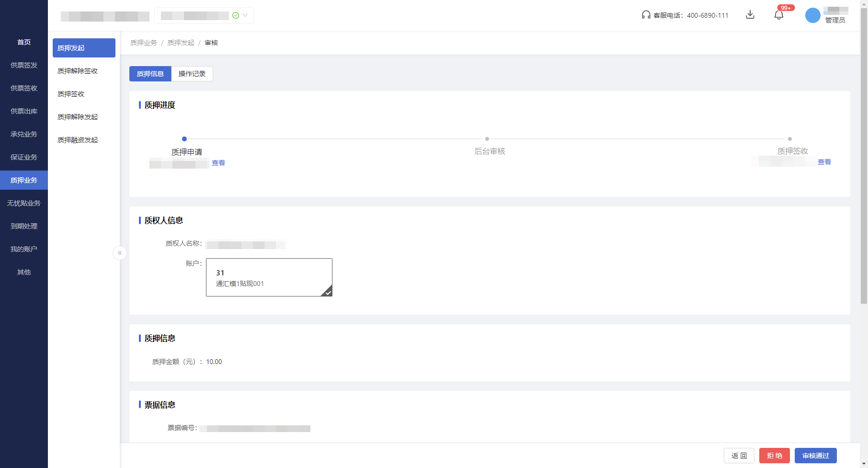The image size is (868, 468).
Task: Go to 供票签发 in left navigation
Action: click(24, 65)
